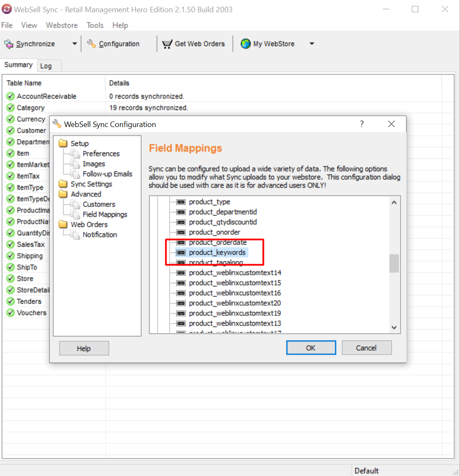Select Customers under Advanced
This screenshot has width=460, height=476.
[99, 204]
